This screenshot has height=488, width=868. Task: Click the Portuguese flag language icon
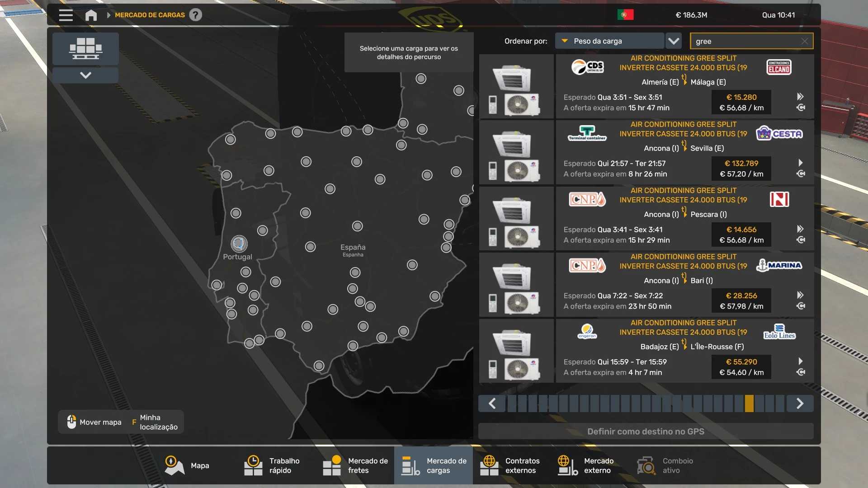point(625,15)
